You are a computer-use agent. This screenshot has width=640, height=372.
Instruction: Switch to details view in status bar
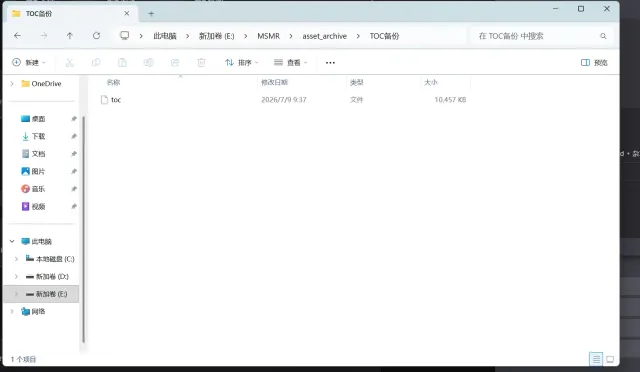click(x=596, y=359)
